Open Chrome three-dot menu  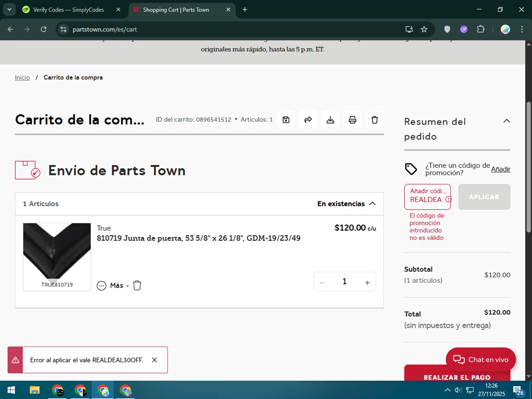[522, 29]
